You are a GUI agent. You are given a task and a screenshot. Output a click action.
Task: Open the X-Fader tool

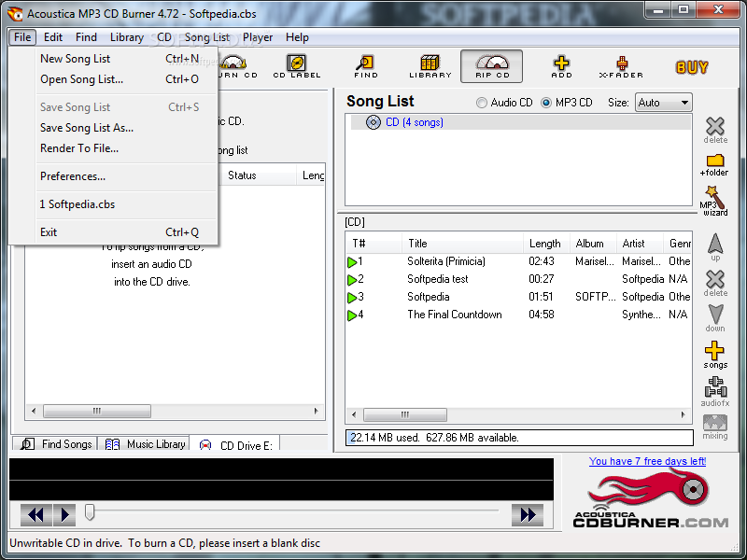(621, 66)
